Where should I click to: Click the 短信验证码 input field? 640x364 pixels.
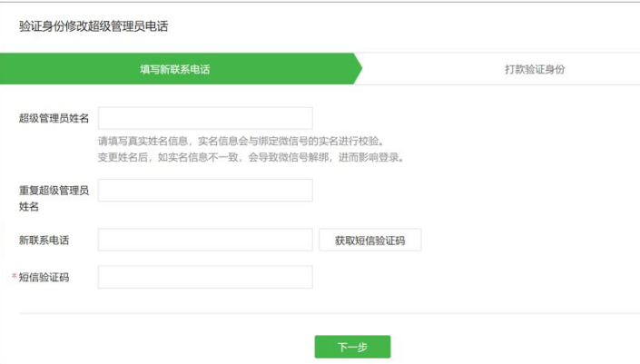[x=205, y=277]
